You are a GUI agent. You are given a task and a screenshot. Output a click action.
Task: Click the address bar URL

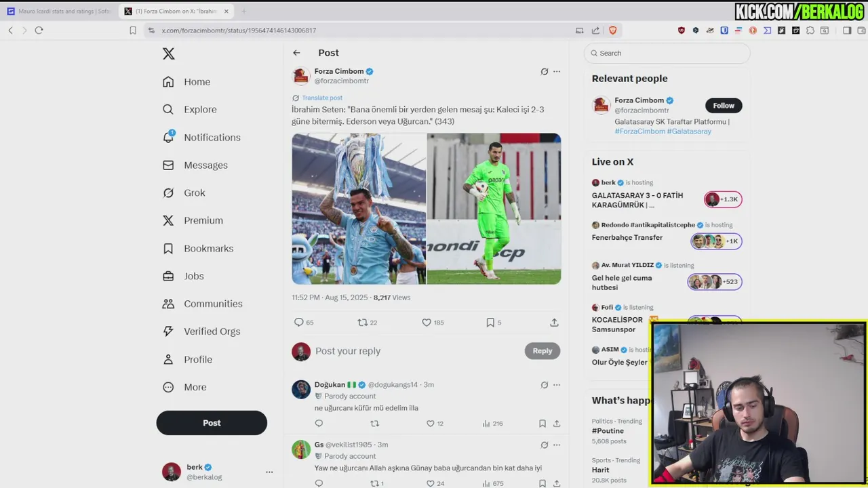(239, 30)
